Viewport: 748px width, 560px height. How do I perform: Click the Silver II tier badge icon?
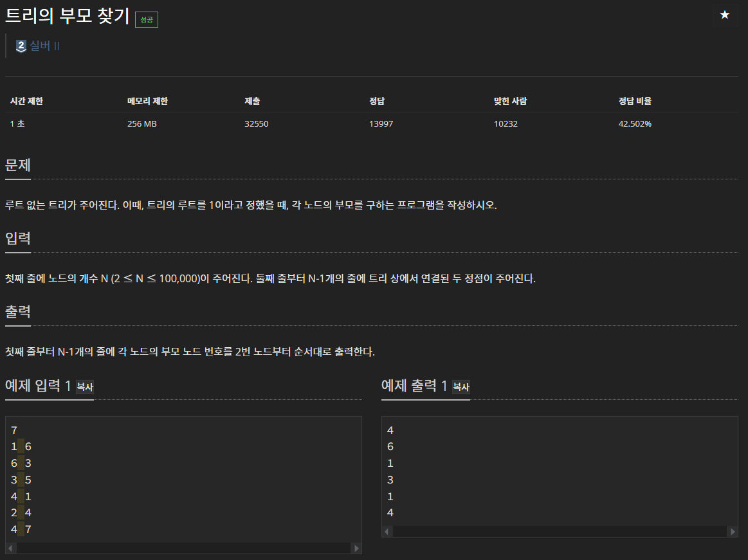coord(20,46)
